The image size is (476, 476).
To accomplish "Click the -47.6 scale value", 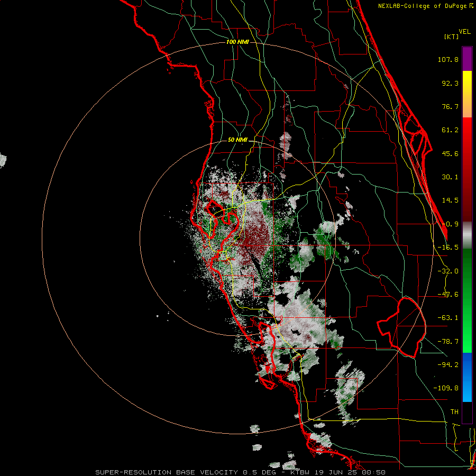I will tap(448, 295).
